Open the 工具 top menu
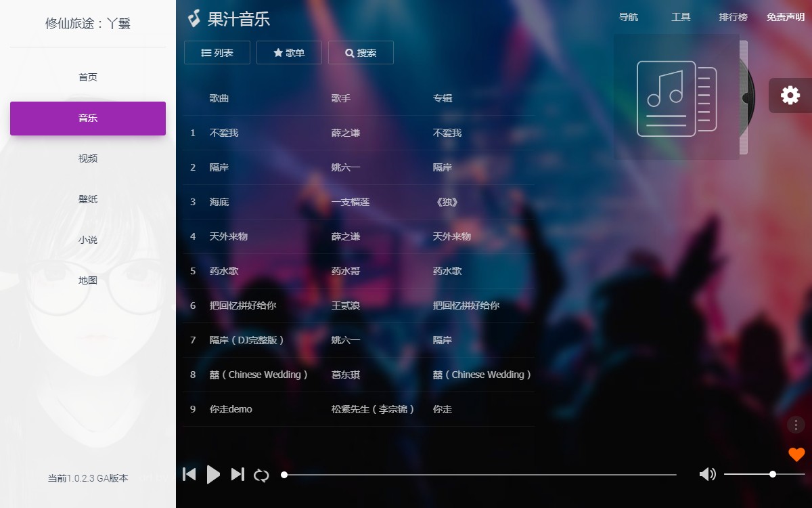 point(681,17)
